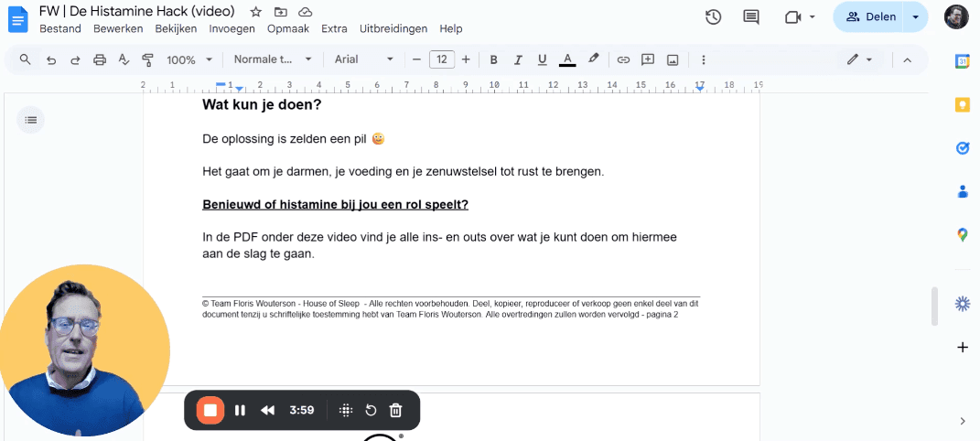Image resolution: width=980 pixels, height=441 pixels.
Task: Click the move to folder icon
Action: point(281,12)
